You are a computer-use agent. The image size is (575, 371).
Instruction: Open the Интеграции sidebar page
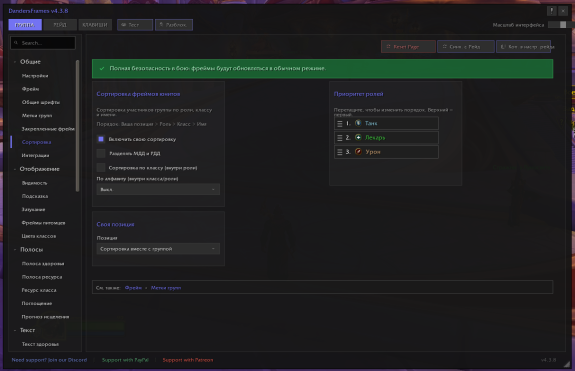coord(35,155)
